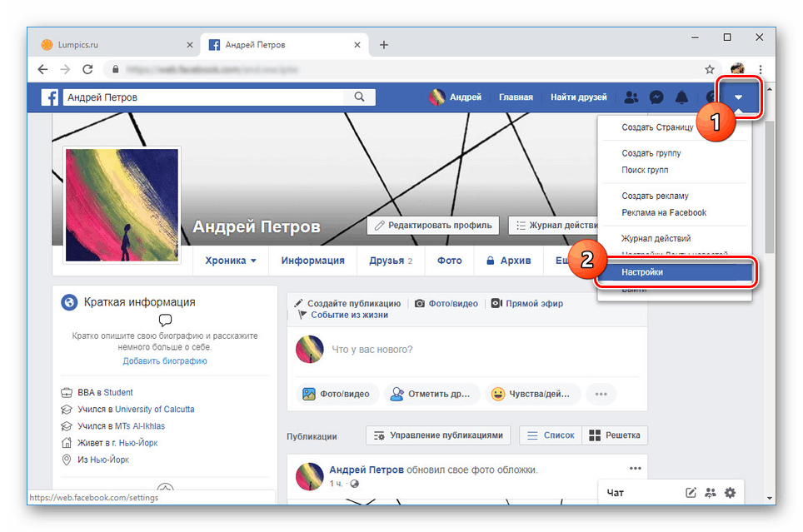Close the Lumpics.ru tab
The height and width of the screenshot is (532, 803).
coord(189,45)
